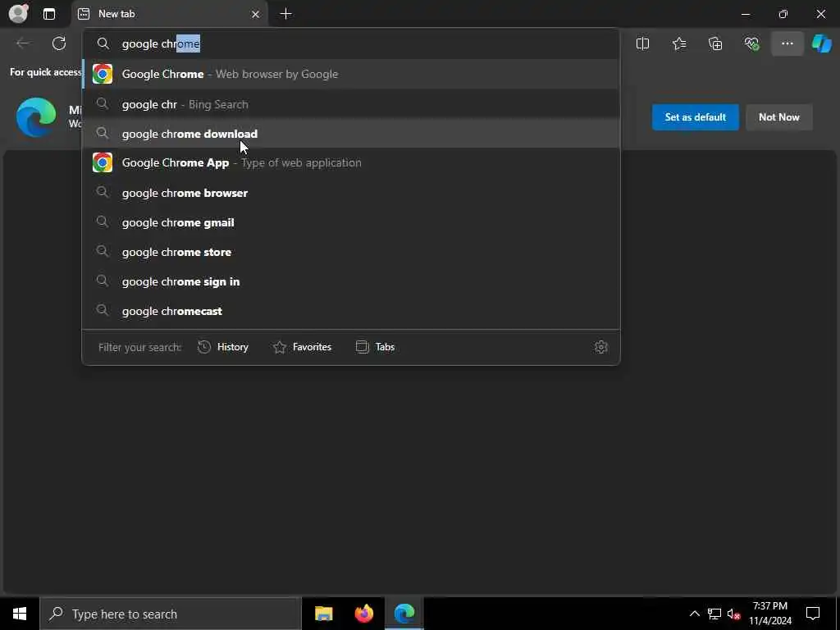
Task: Open Split screen icon in toolbar
Action: [x=642, y=43]
